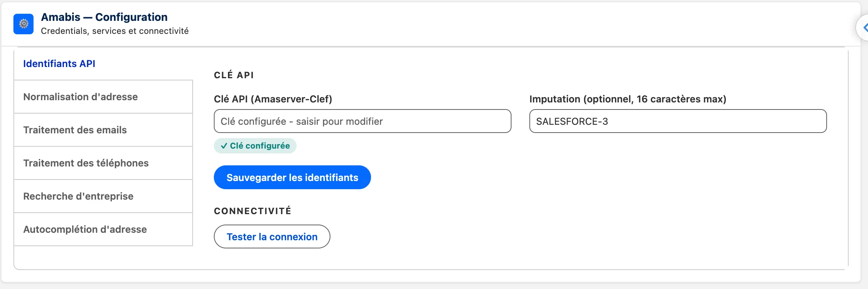Click the subtitle Credentials, services et connectivité

[x=115, y=31]
